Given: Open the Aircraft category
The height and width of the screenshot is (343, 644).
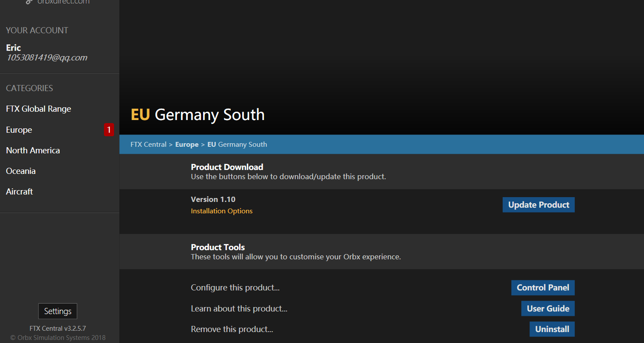Looking at the screenshot, I should tap(19, 191).
